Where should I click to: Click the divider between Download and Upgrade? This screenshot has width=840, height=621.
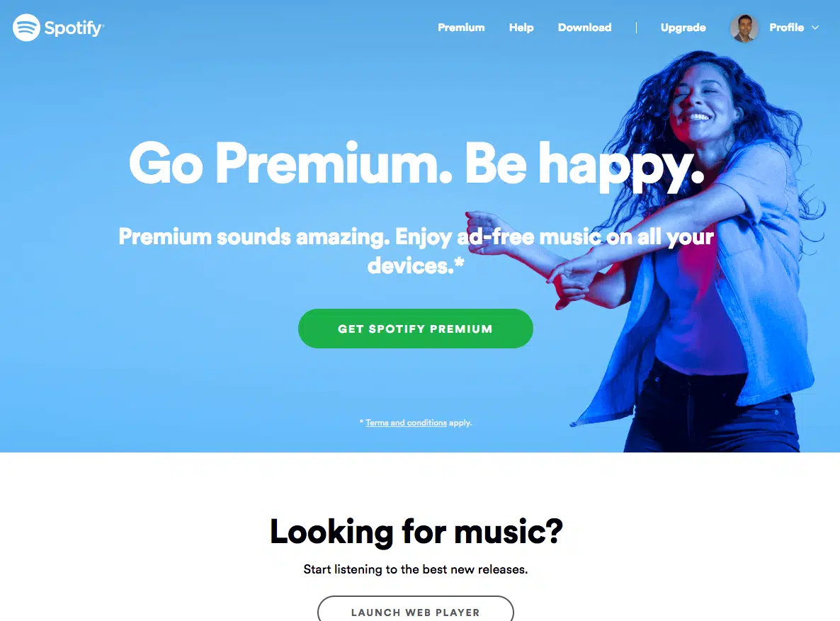(636, 28)
